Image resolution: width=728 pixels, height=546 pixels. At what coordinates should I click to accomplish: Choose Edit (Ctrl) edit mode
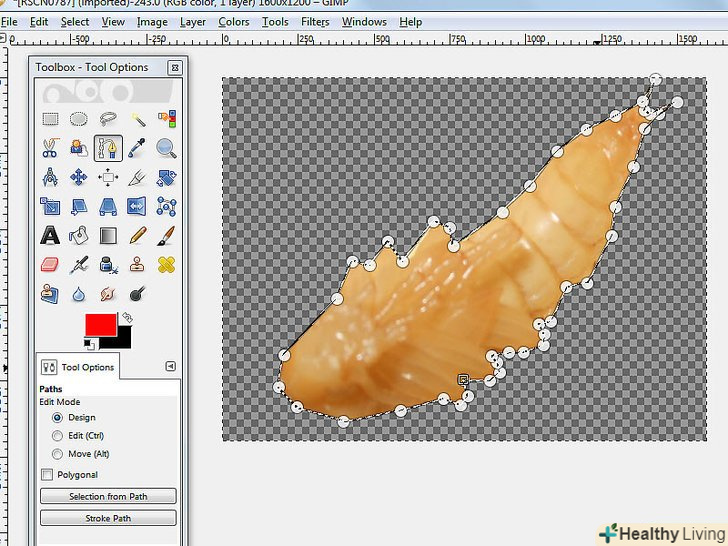coord(57,436)
